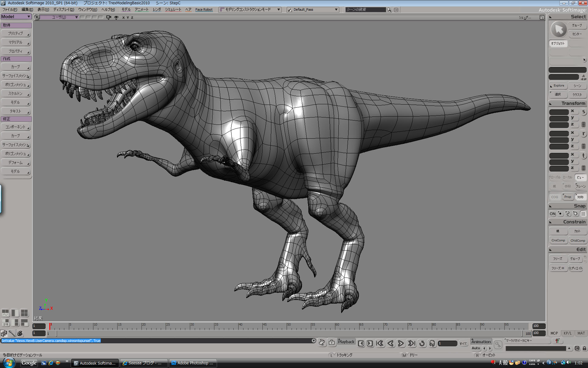Click the color palette icon near the timeline
Screen dimensions: 588x368
[x=20, y=333]
